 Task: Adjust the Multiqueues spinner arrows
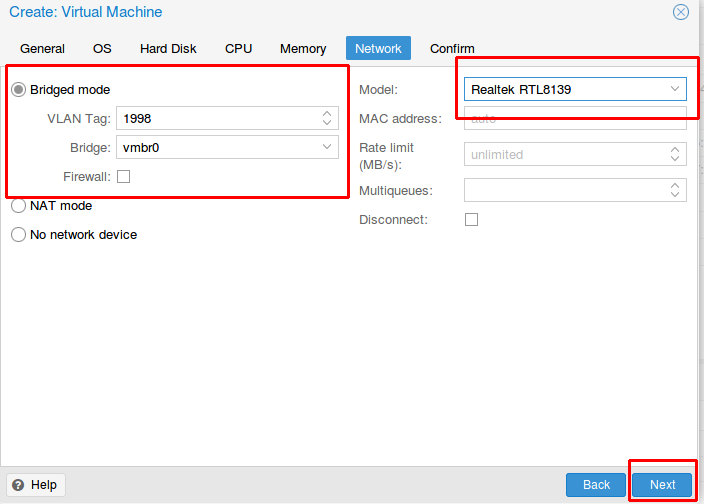[x=675, y=190]
